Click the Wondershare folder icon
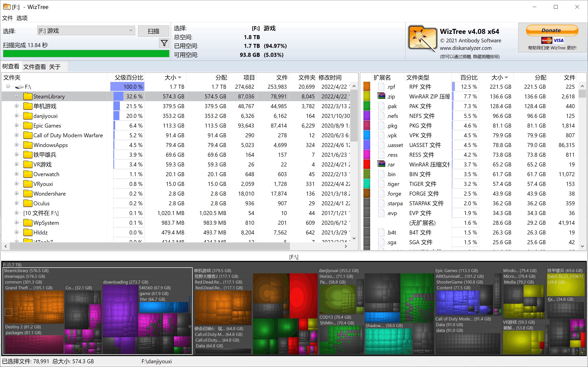Viewport: 588px width, 367px height. click(x=28, y=194)
